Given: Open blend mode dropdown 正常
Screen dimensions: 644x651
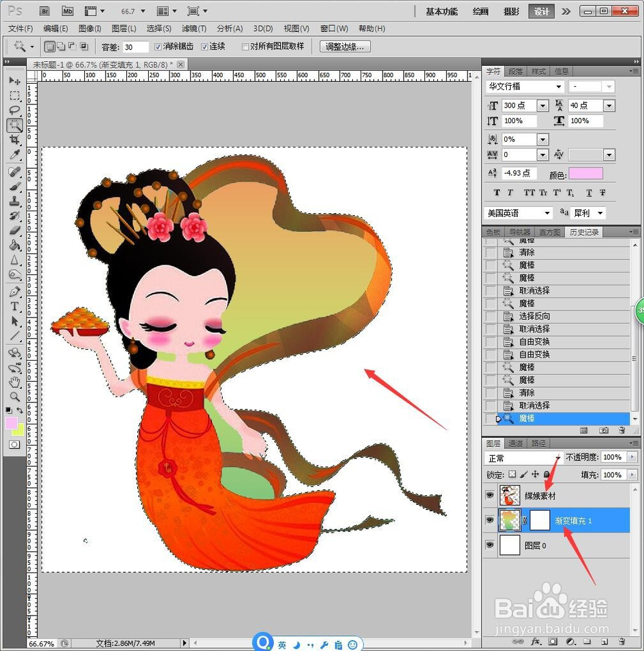Looking at the screenshot, I should pos(524,458).
